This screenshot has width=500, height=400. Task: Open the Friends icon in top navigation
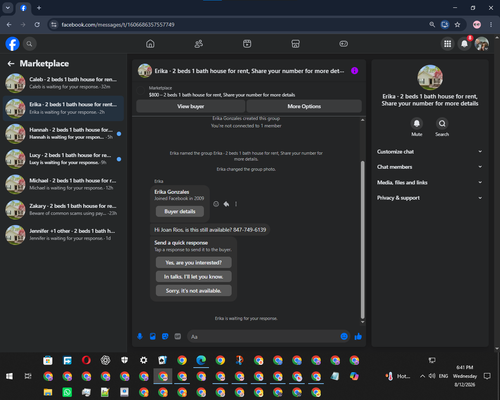[x=199, y=44]
